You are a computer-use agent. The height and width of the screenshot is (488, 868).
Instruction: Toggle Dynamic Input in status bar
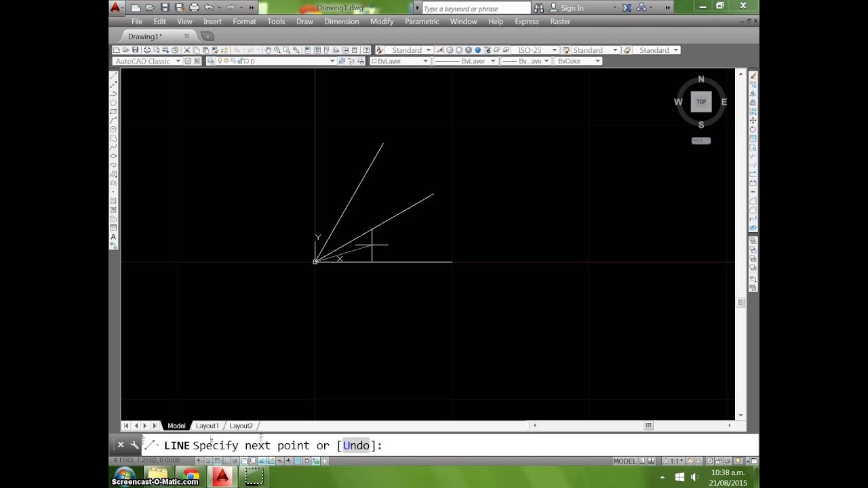[279, 461]
